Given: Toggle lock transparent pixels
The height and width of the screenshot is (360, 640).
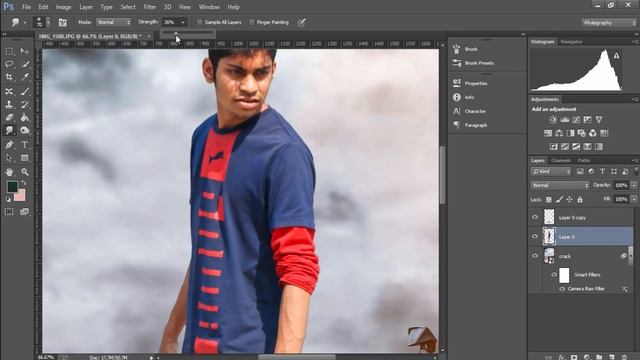Looking at the screenshot, I should pos(549,200).
